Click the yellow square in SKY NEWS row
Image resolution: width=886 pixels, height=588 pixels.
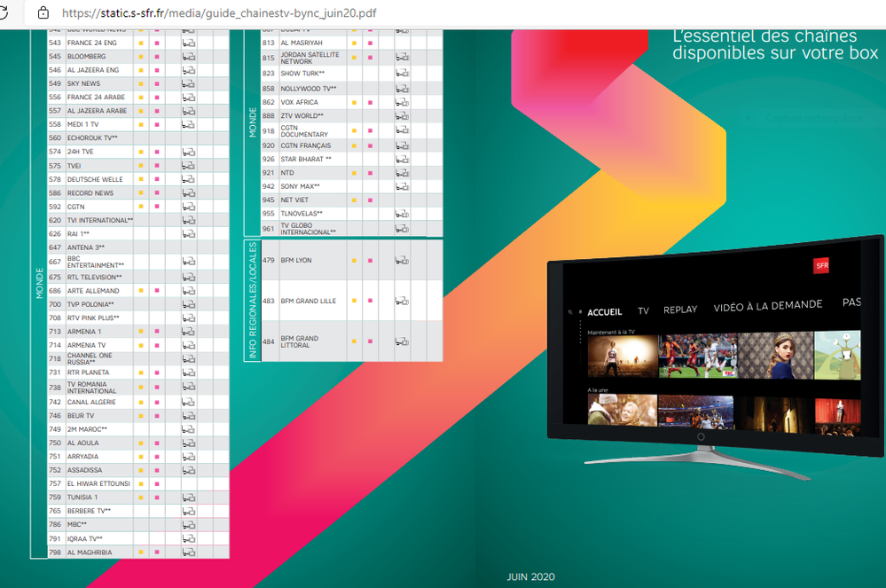pos(140,84)
